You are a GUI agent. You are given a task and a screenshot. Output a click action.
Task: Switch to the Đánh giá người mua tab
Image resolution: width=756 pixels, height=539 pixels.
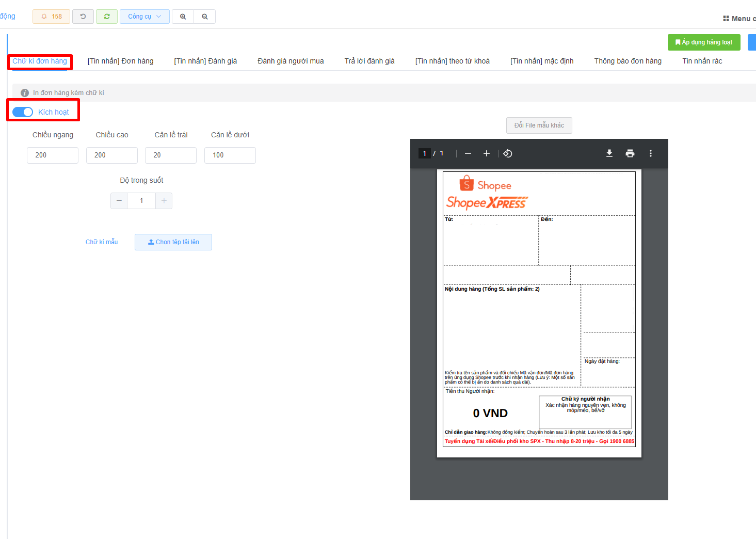pos(291,61)
